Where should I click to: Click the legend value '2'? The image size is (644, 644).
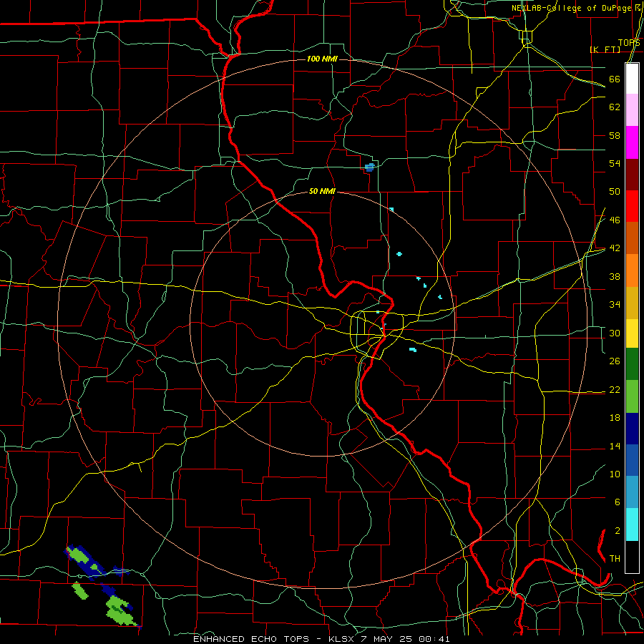tap(617, 531)
